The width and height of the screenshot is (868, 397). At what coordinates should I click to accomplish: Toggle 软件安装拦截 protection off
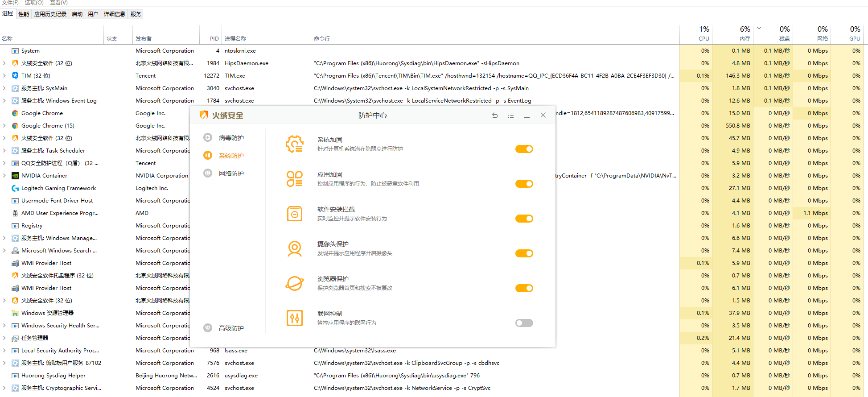(x=524, y=219)
